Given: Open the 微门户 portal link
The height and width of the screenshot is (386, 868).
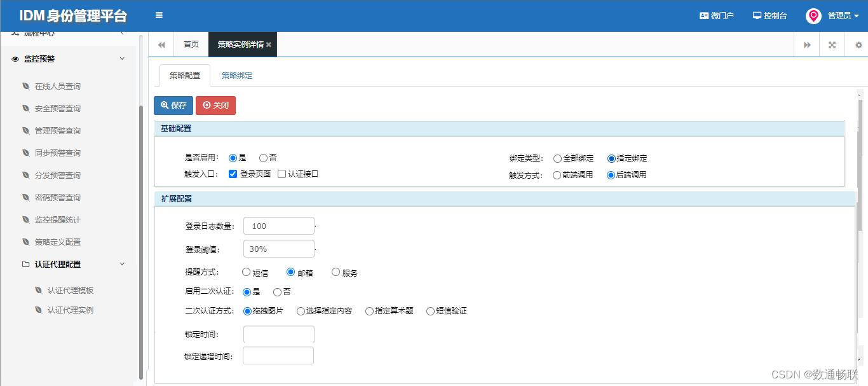Looking at the screenshot, I should click(717, 16).
